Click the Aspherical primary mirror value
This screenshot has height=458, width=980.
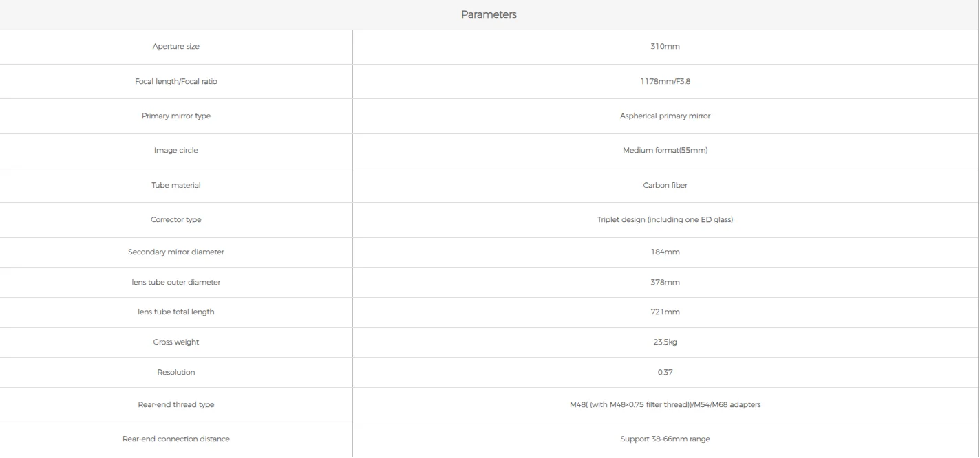(x=665, y=116)
